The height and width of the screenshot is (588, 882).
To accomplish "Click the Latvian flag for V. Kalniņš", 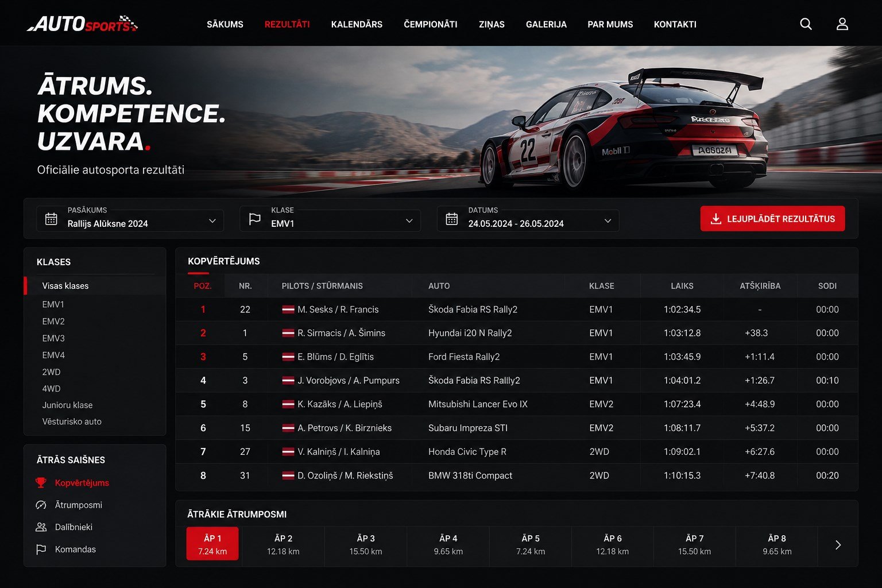I will coord(288,452).
